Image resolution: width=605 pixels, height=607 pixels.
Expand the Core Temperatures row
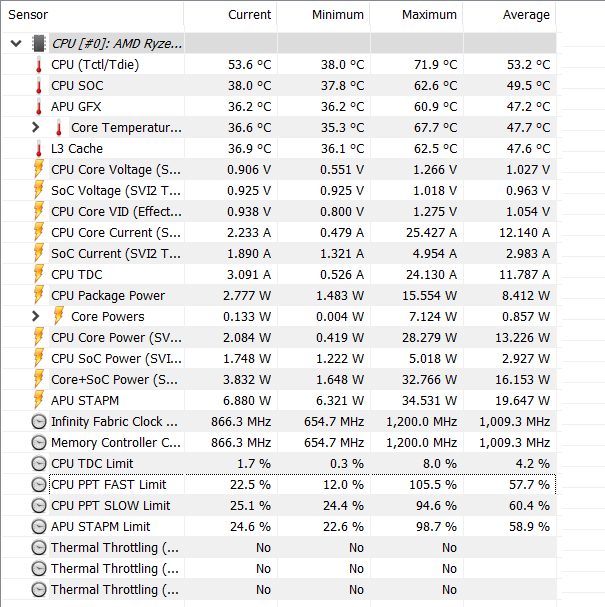pyautogui.click(x=36, y=127)
